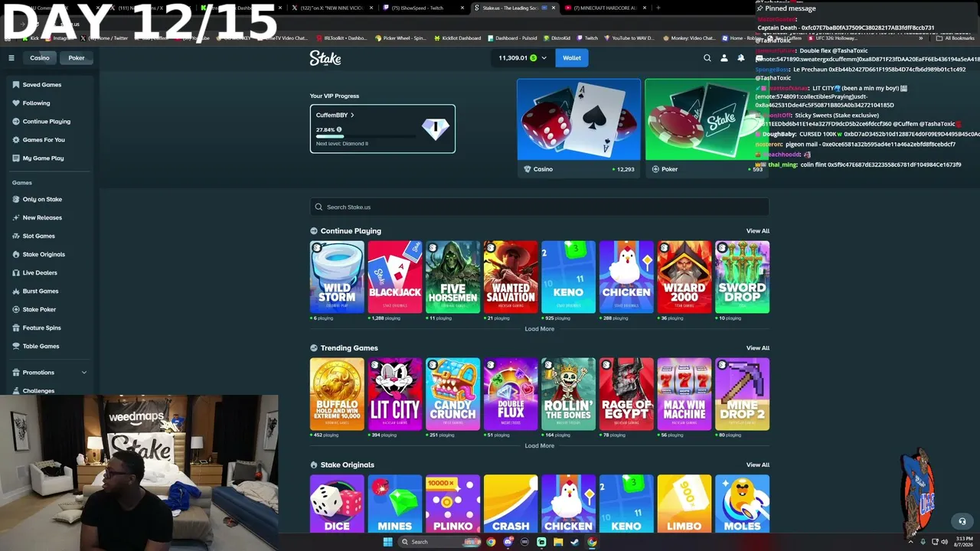Open the DistroKid bookmark
This screenshot has height=551, width=980.
559,38
